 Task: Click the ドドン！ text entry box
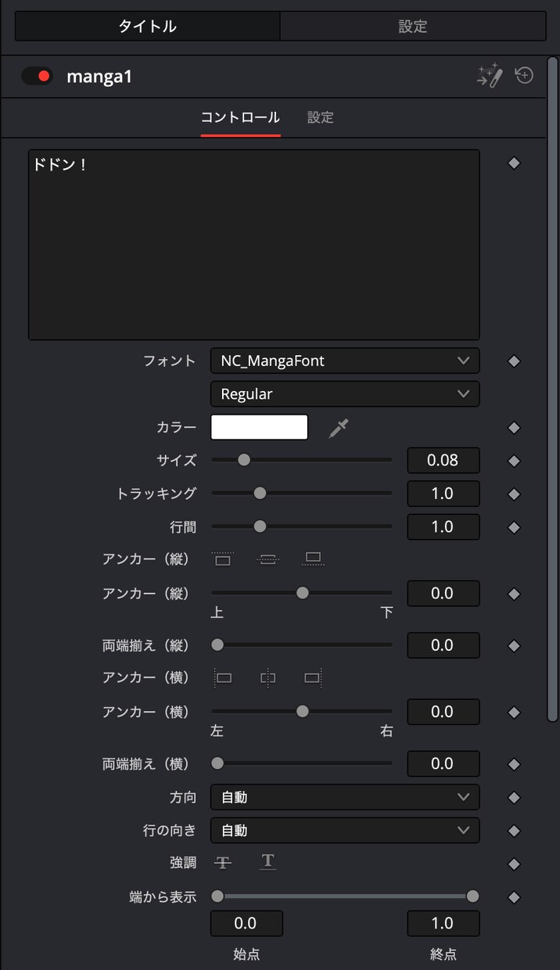click(x=254, y=245)
